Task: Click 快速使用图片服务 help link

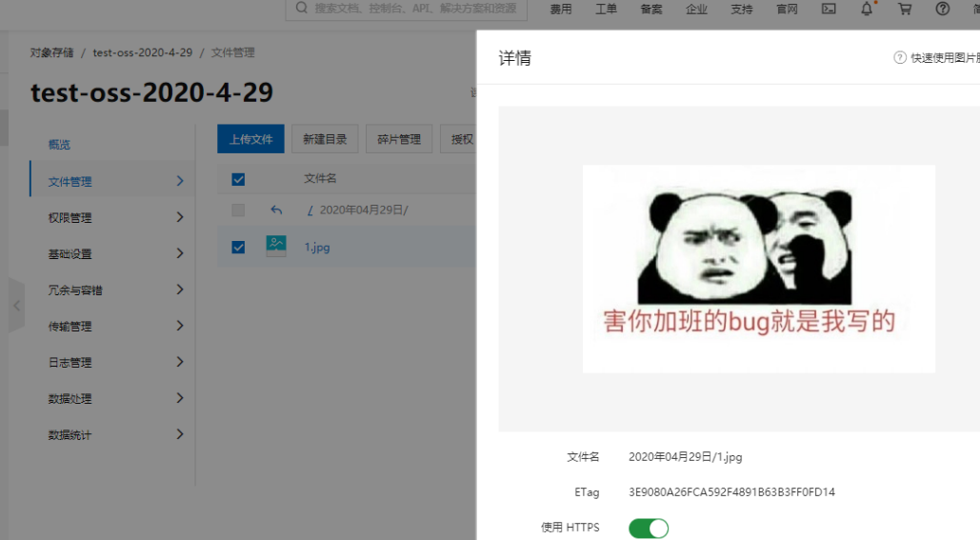Action: click(x=945, y=57)
